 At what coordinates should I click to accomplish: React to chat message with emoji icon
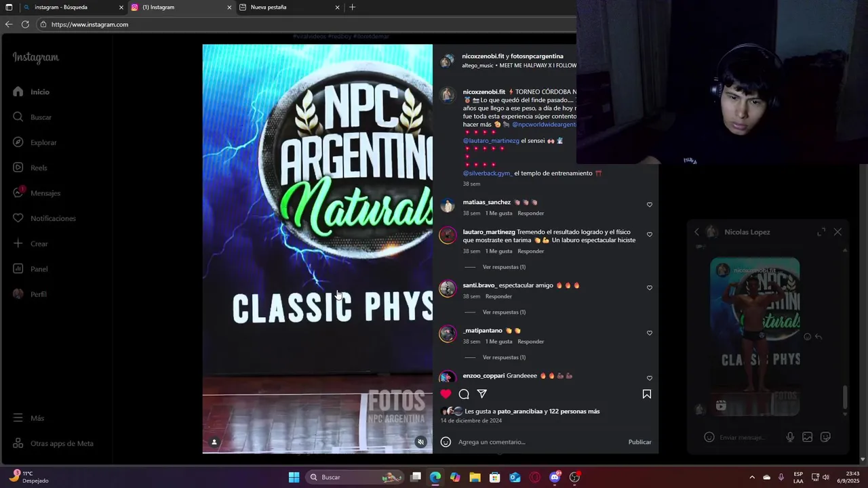807,337
